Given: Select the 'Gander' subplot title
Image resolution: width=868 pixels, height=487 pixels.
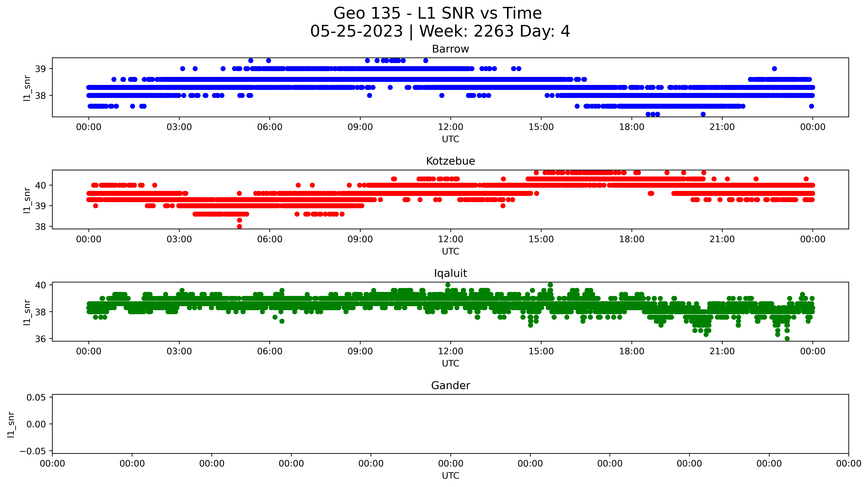Looking at the screenshot, I should coord(451,386).
